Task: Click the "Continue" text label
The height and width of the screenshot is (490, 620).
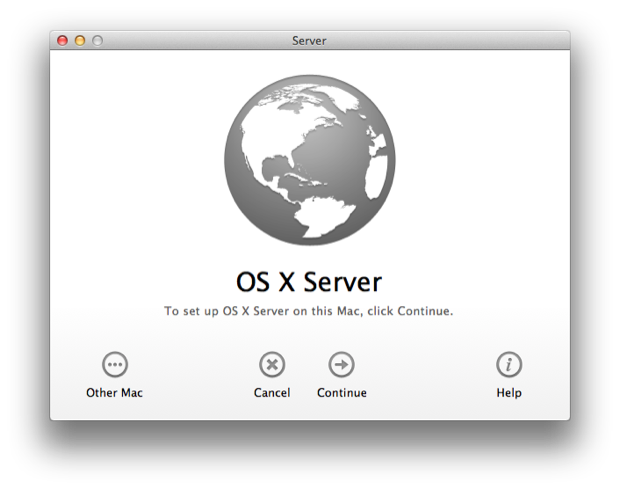Action: click(342, 393)
